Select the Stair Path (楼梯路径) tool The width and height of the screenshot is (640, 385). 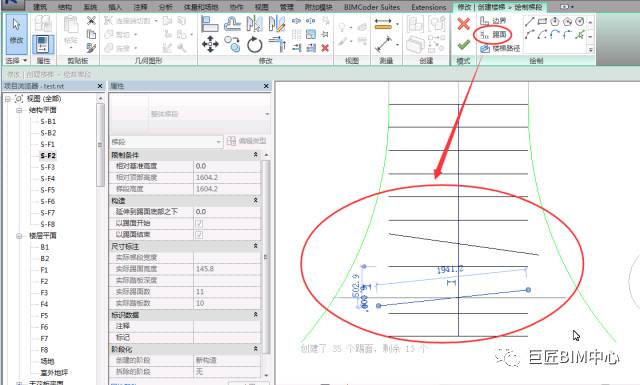click(x=500, y=48)
